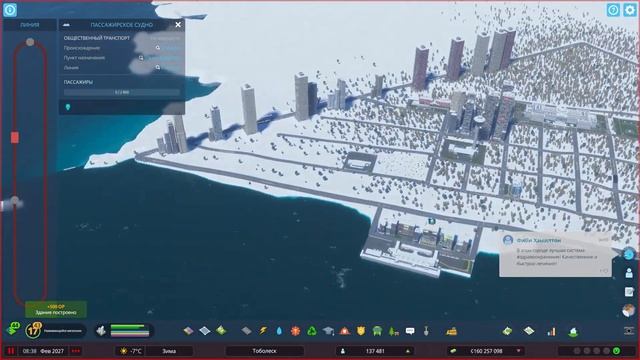Open the map tiles panel icon
This screenshot has height=360, width=640.
pos(529,331)
